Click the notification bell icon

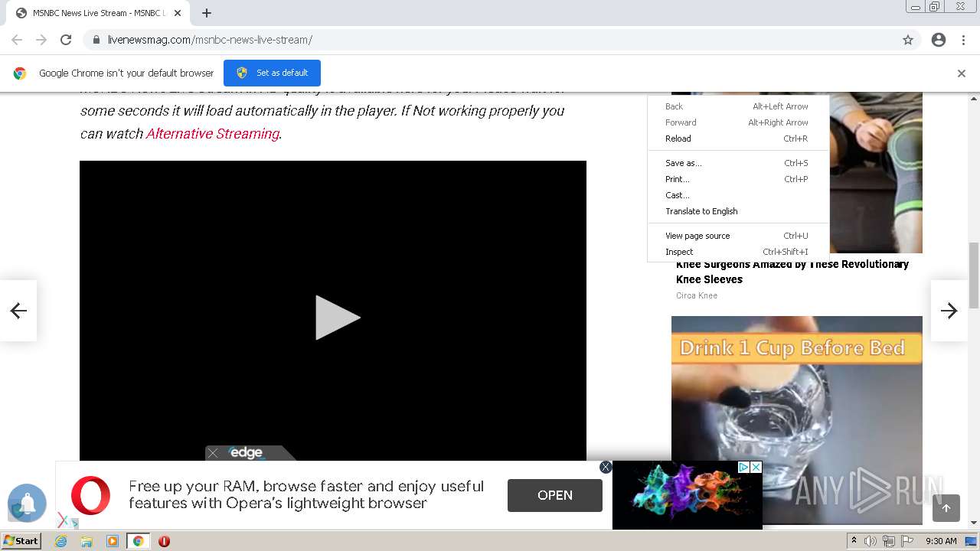[28, 503]
